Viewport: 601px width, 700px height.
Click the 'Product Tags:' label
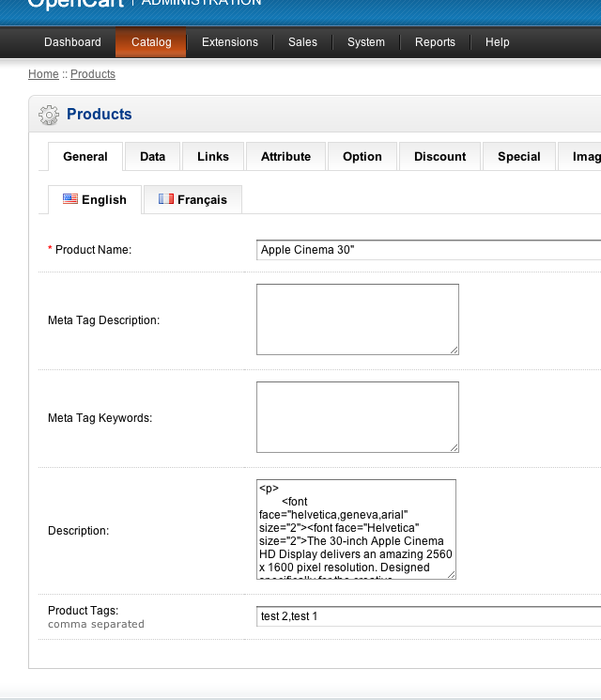(x=83, y=611)
